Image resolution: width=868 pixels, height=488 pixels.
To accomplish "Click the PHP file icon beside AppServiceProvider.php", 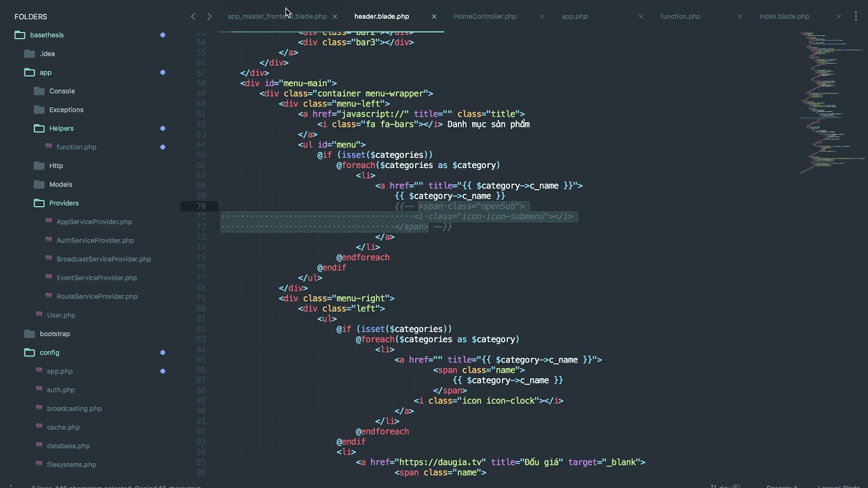I will [x=49, y=221].
